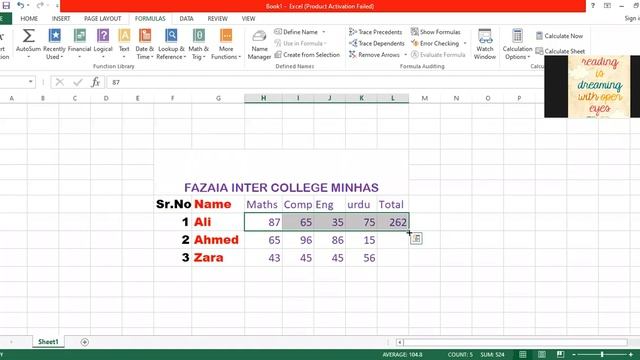Click the Maths column heading cell
Screen dimensions: 640x360
(263, 204)
